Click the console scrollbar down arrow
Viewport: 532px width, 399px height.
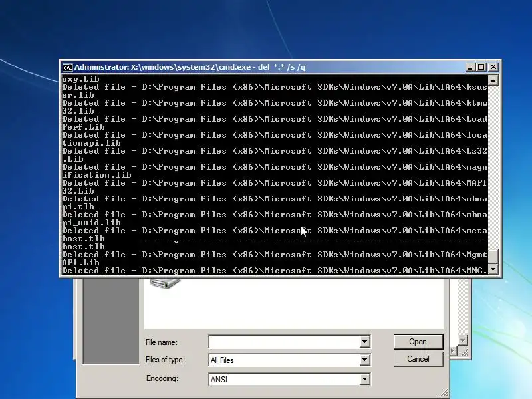pos(493,269)
